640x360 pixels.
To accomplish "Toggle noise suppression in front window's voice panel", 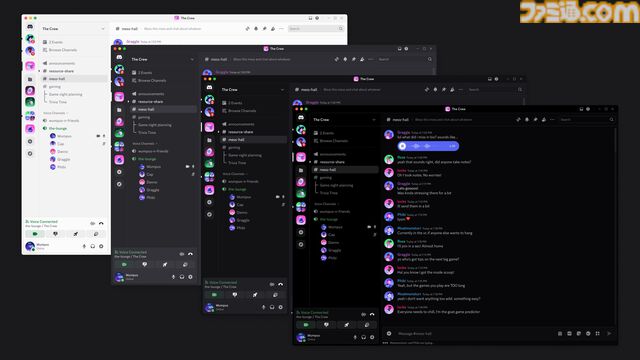I will pyautogui.click(x=363, y=314).
